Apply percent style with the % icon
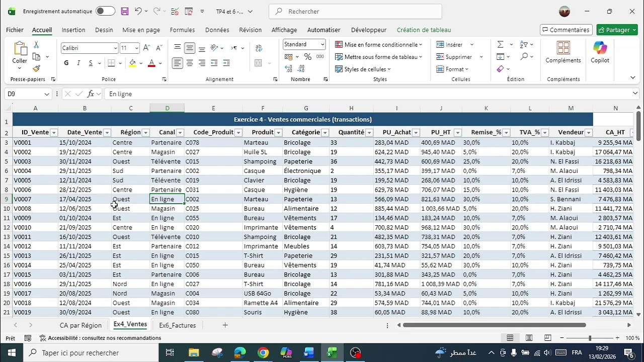This screenshot has height=362, width=644. [x=307, y=57]
